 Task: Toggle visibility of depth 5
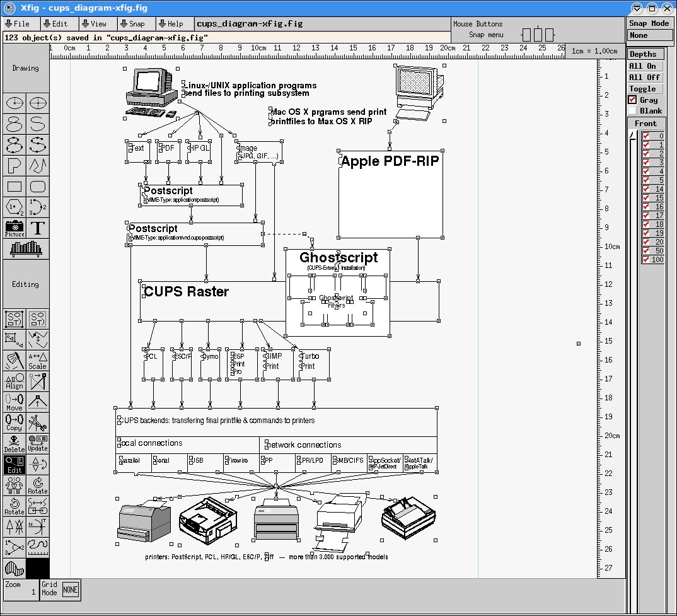pos(646,180)
